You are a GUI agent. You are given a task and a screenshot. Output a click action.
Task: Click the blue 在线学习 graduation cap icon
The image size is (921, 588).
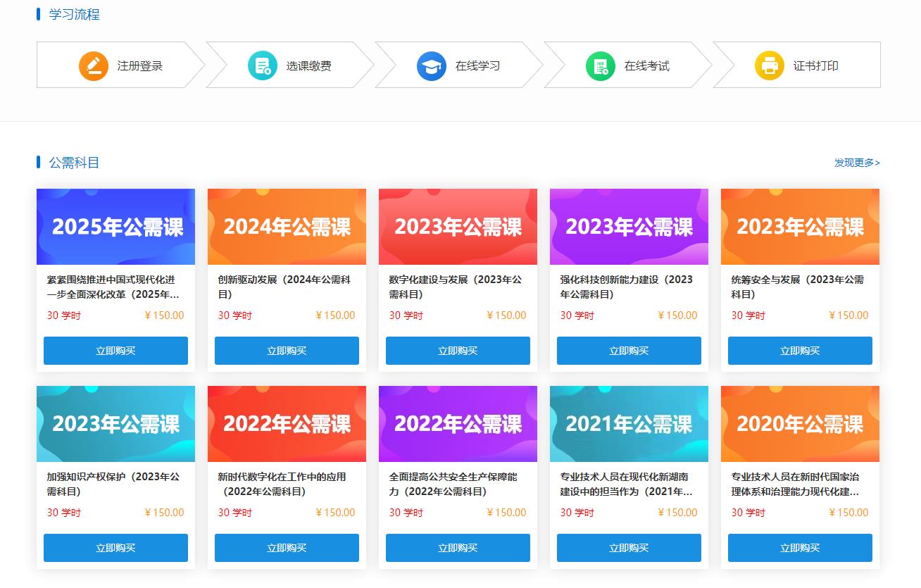coord(432,66)
